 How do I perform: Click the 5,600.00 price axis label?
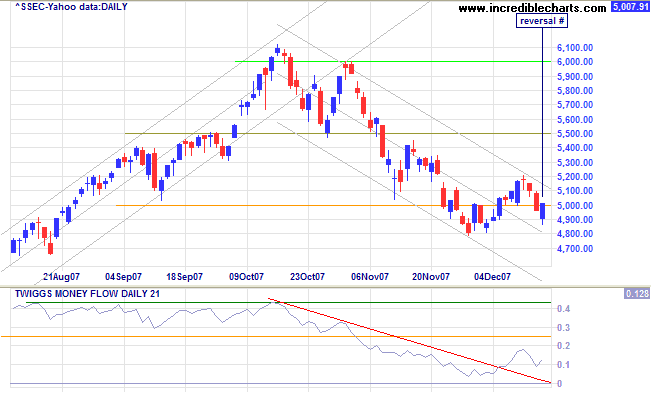pyautogui.click(x=575, y=120)
